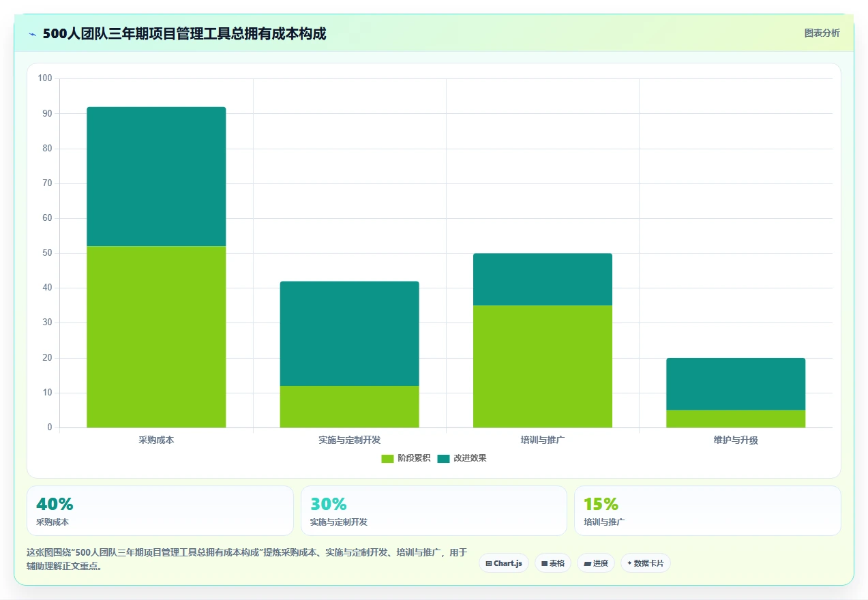Screen dimensions: 868x600
Task: Click the 采购成本 x-axis label
Action: (x=156, y=440)
